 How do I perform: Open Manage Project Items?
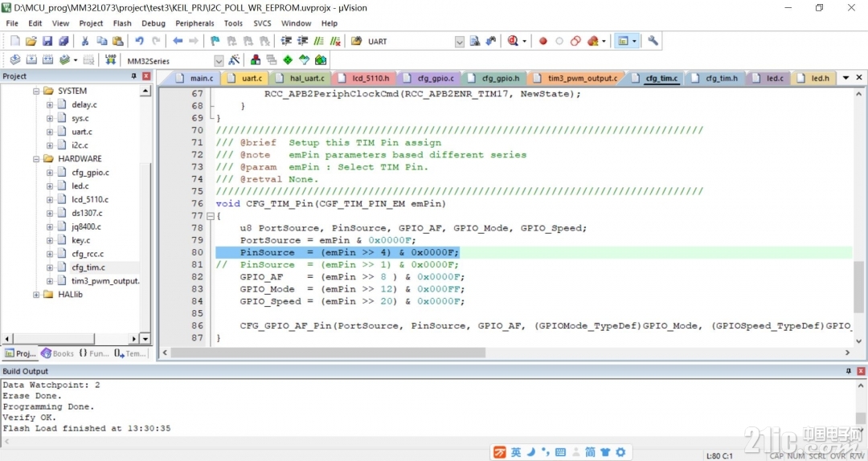pyautogui.click(x=256, y=59)
